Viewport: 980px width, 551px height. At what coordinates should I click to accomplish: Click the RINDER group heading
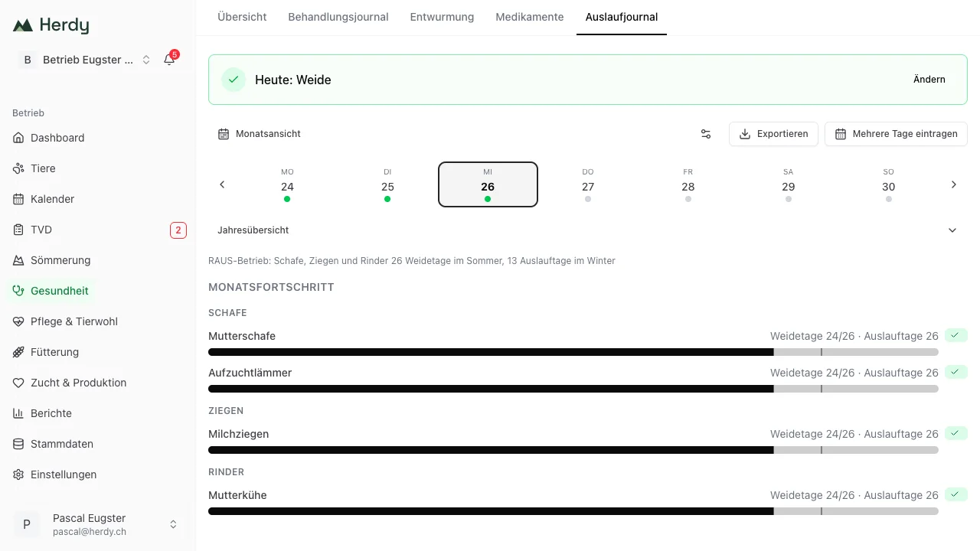[x=227, y=472]
